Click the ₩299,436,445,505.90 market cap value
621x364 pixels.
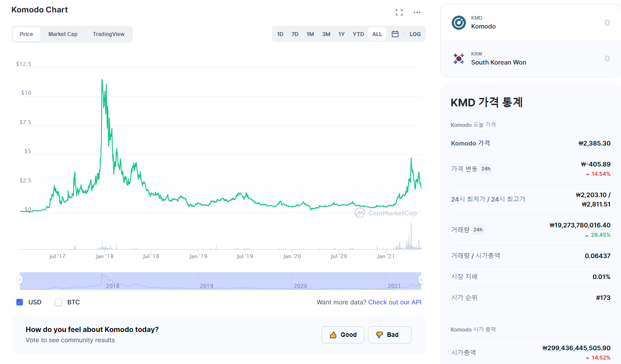point(576,348)
